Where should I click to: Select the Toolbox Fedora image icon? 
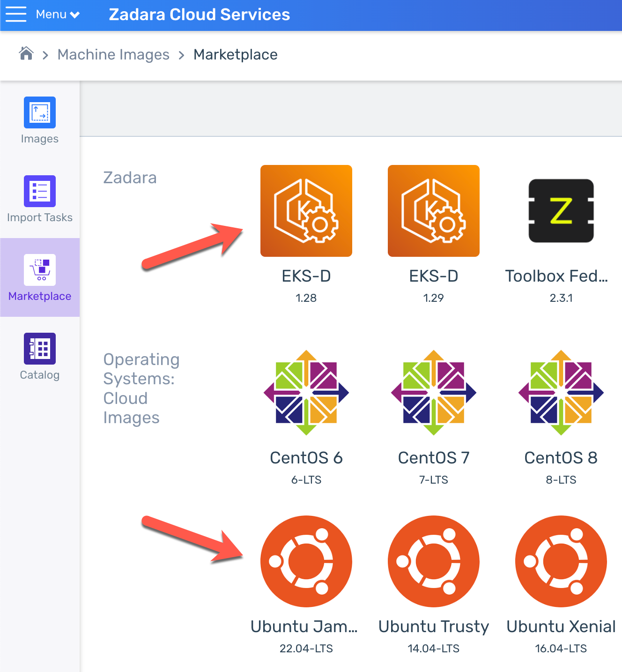(x=561, y=211)
